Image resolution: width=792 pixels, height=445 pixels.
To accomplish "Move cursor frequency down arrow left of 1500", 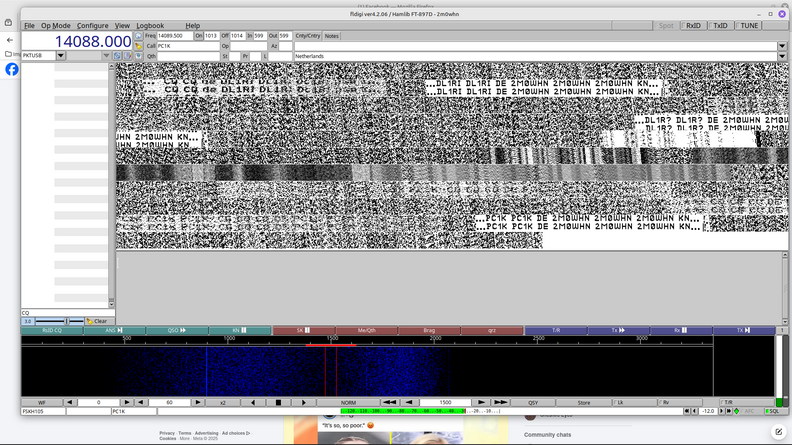I will tap(409, 403).
